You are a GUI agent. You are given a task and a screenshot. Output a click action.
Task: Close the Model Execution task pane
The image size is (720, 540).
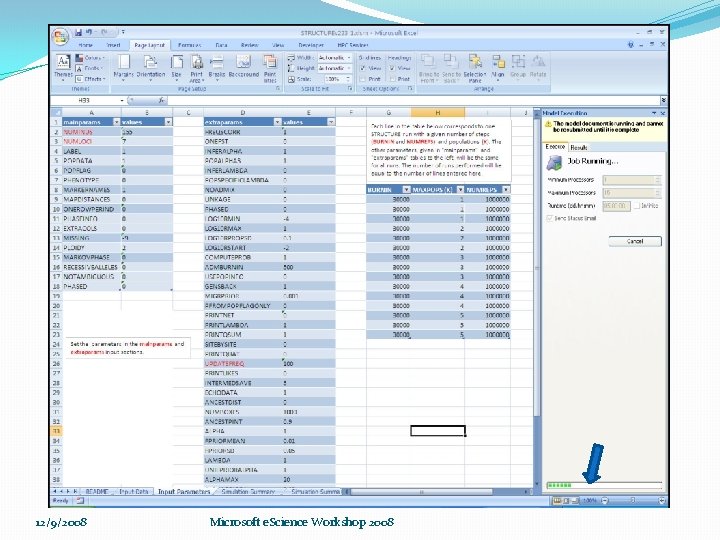663,113
